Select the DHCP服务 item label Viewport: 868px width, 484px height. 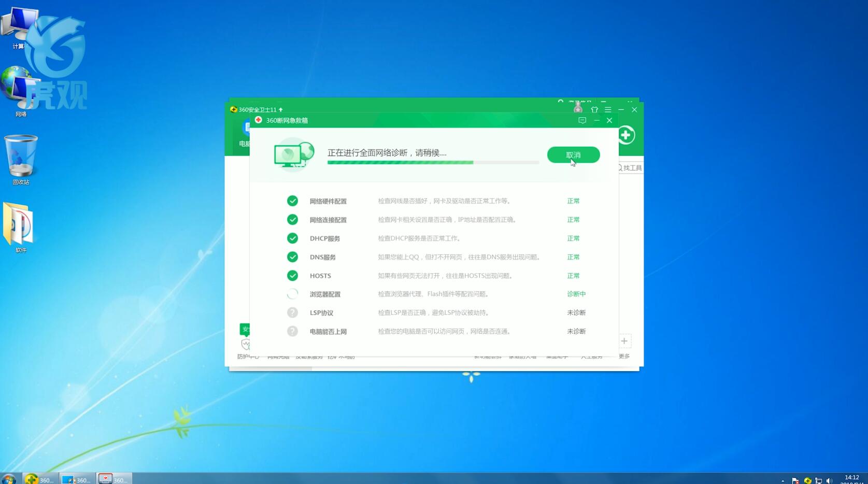tap(325, 238)
